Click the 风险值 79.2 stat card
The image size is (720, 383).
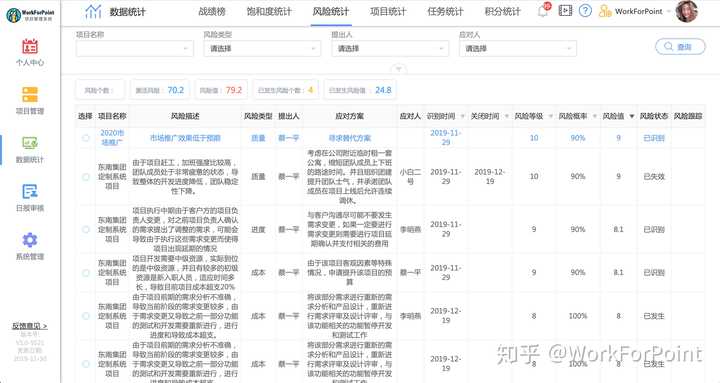click(221, 90)
